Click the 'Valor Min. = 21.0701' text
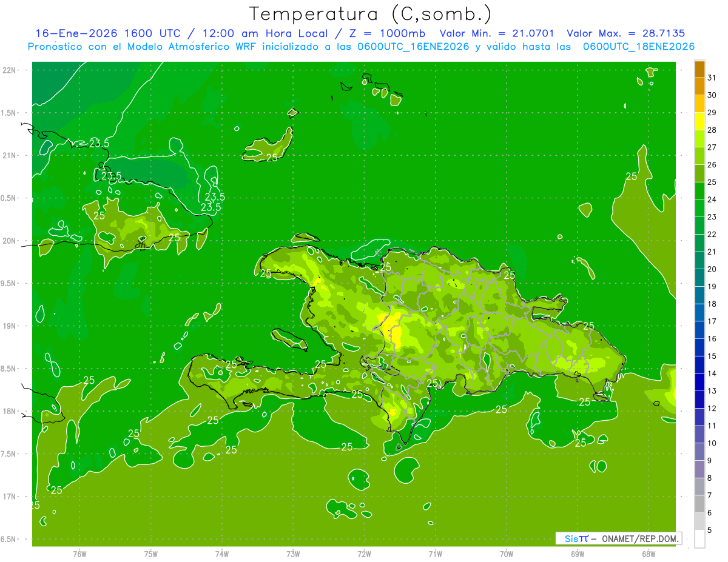Image resolution: width=728 pixels, height=562 pixels. pyautogui.click(x=497, y=33)
